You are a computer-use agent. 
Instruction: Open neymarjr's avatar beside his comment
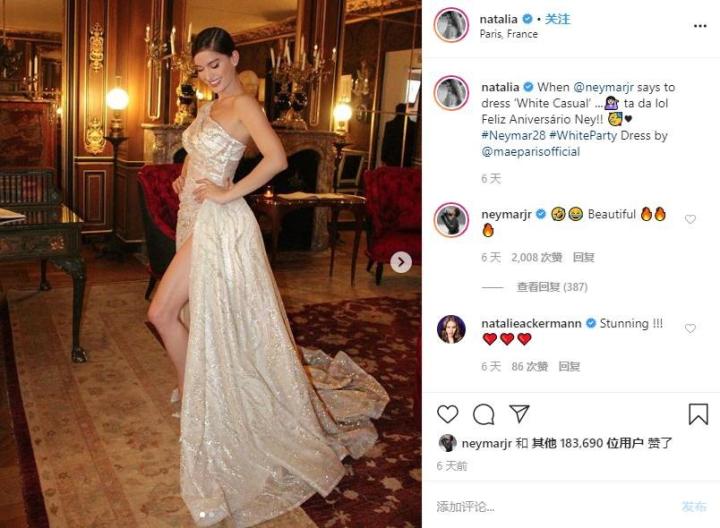pyautogui.click(x=451, y=219)
